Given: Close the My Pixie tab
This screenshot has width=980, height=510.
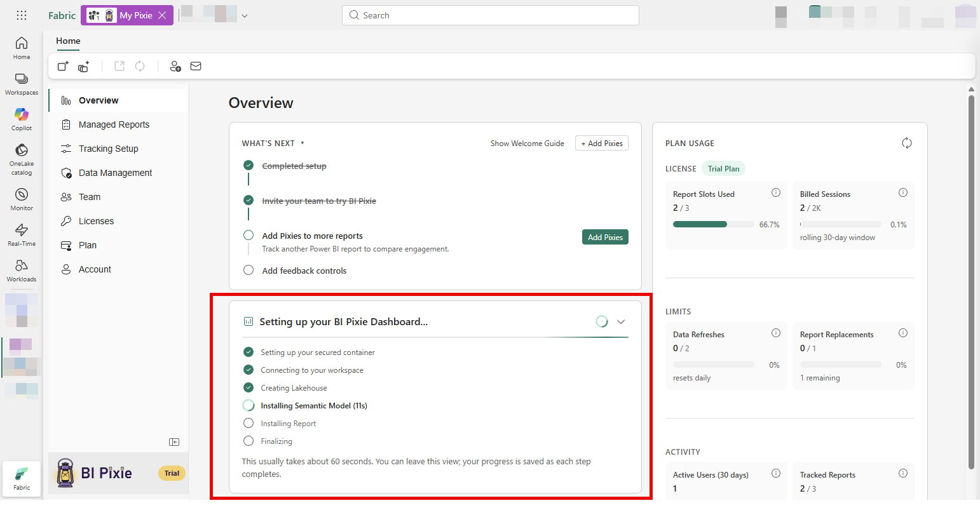Looking at the screenshot, I should tap(162, 15).
